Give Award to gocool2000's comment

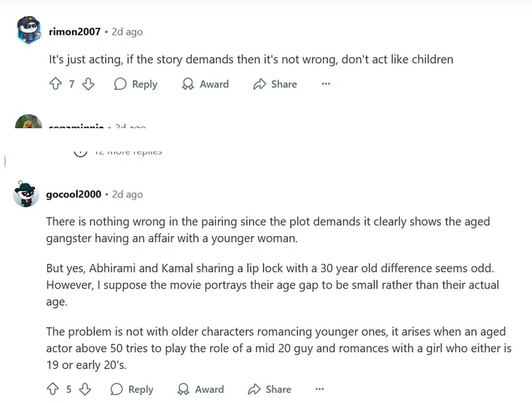200,389
